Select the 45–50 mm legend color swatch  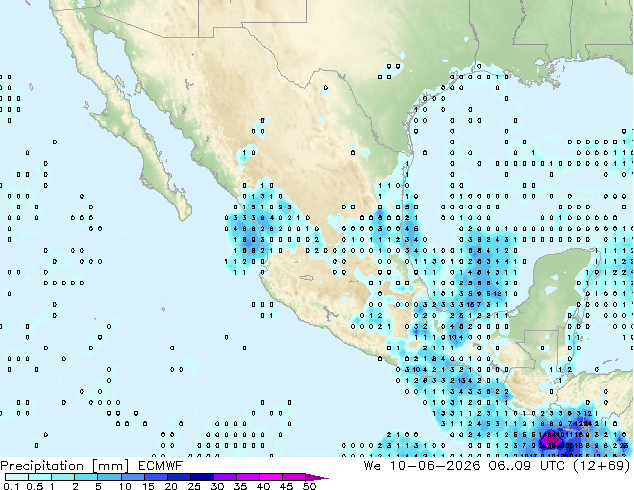[294, 477]
